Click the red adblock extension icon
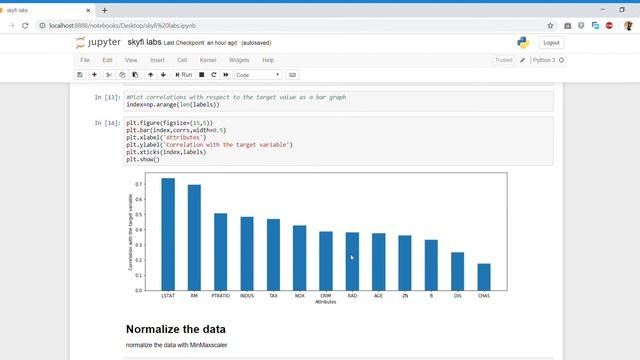Image resolution: width=640 pixels, height=360 pixels. tap(609, 25)
